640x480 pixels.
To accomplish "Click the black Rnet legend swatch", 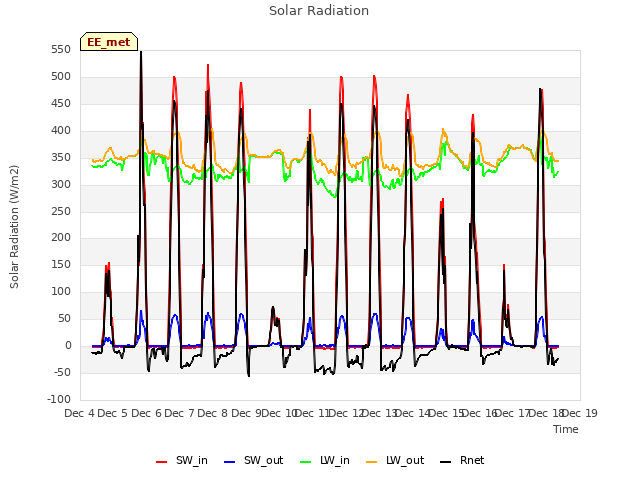I will [x=446, y=462].
